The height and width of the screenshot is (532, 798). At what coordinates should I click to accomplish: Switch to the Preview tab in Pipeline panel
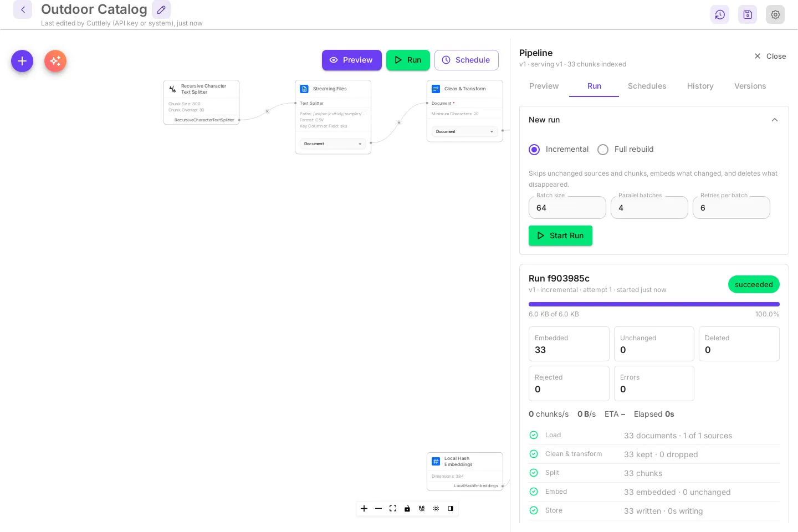[x=544, y=86]
